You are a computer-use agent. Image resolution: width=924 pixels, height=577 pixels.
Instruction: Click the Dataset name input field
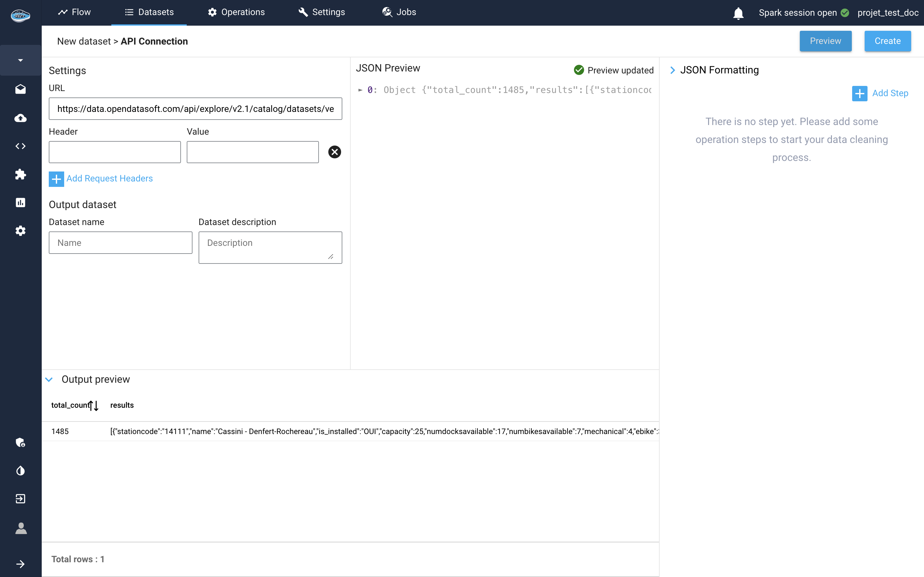pos(120,243)
